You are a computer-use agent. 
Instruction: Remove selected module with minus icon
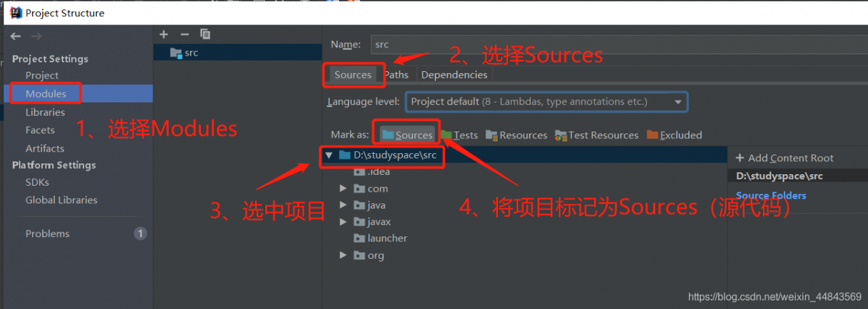click(x=184, y=34)
